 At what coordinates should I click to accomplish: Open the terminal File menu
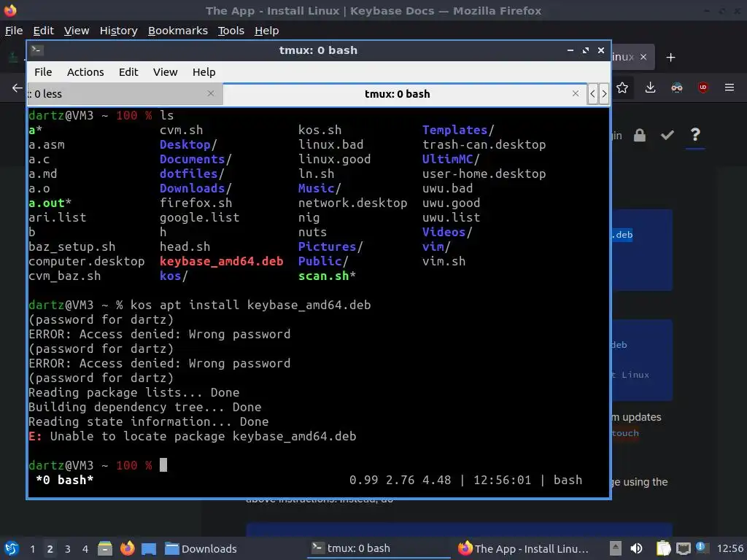(43, 72)
